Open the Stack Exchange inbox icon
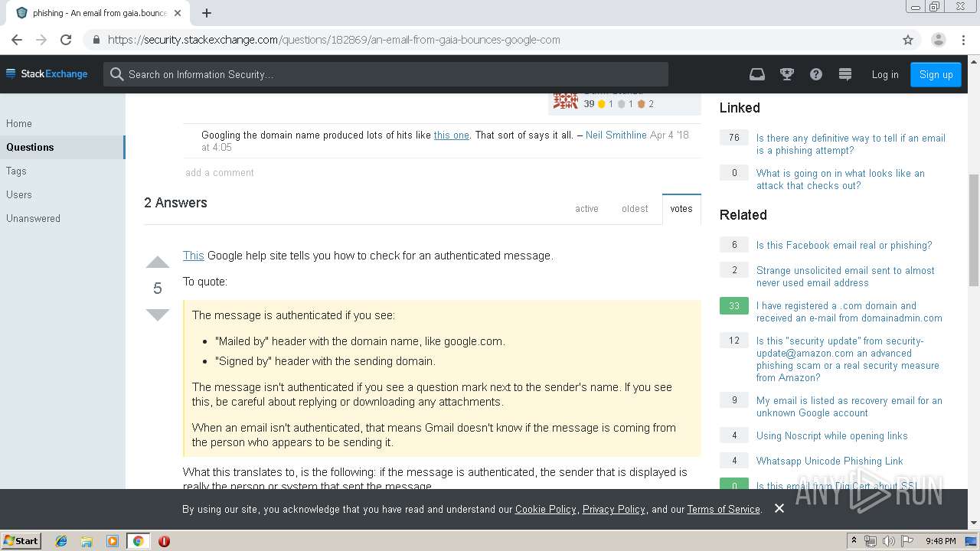This screenshot has height=551, width=980. tap(756, 74)
